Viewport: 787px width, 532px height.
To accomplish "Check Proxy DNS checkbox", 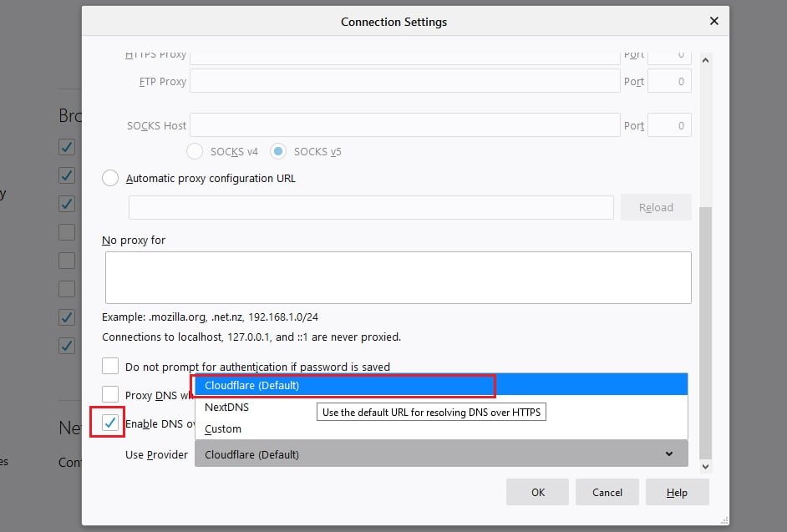I will tap(110, 394).
